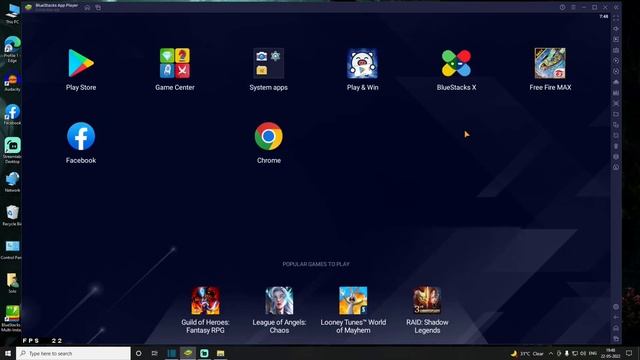The height and width of the screenshot is (360, 640).
Task: Collapse the BlueStacks side toolbar
Action: 616,7
